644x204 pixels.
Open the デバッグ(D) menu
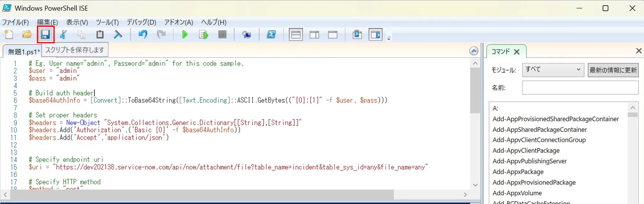(x=142, y=22)
